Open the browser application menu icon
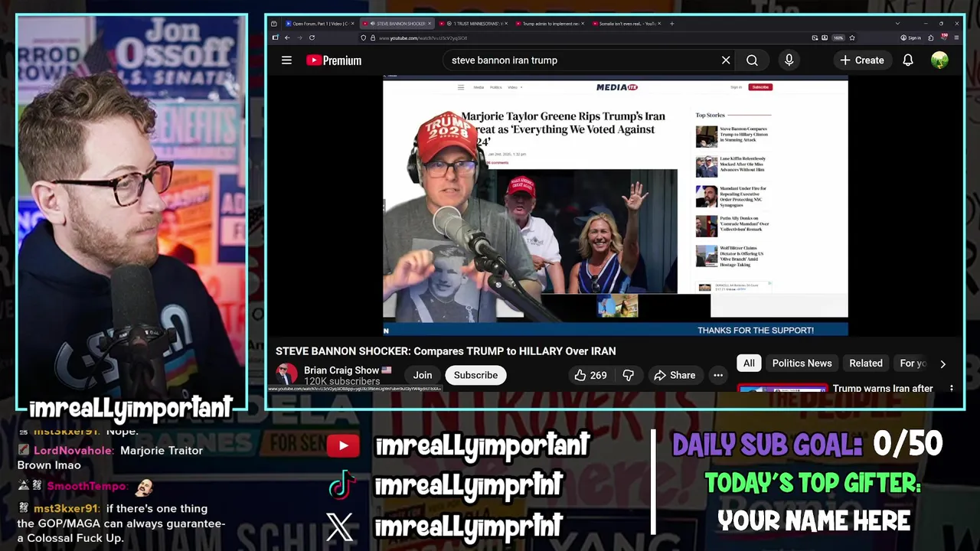The width and height of the screenshot is (980, 551). (957, 37)
